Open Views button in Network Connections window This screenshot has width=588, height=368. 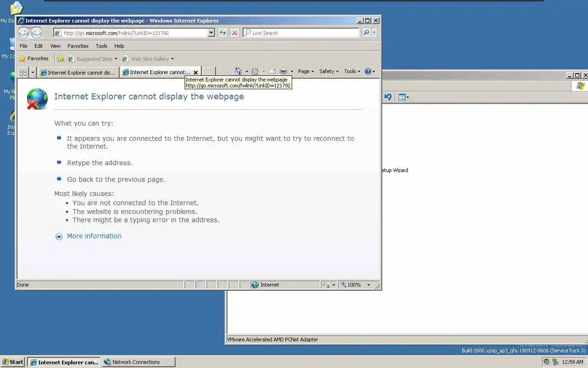[x=403, y=97]
